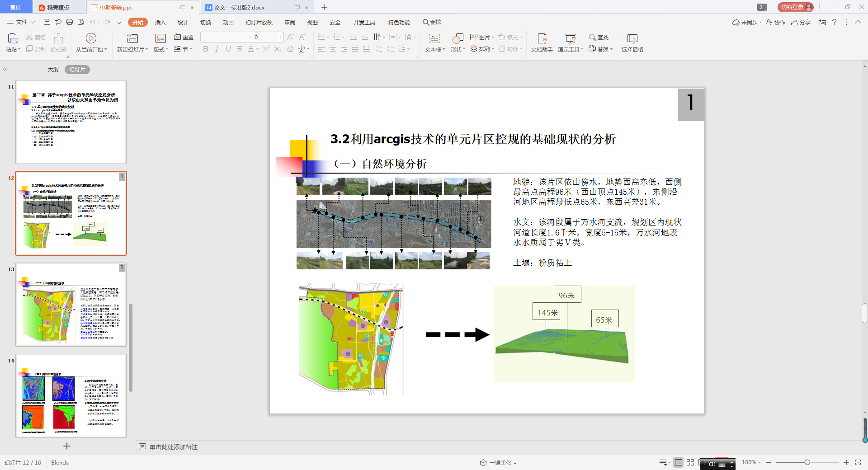Viewport: 868px width, 470px height.
Task: Start slideshow from current slide icon
Action: click(x=91, y=38)
